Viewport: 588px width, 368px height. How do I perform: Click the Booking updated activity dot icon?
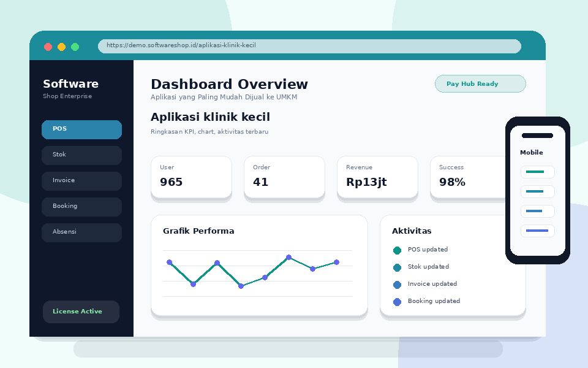397,302
